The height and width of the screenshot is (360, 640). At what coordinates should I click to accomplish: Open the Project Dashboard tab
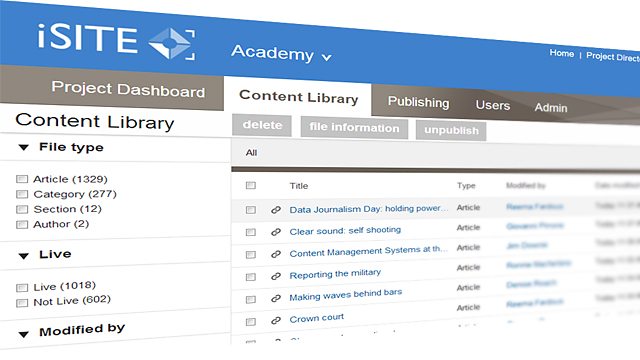pyautogui.click(x=128, y=89)
